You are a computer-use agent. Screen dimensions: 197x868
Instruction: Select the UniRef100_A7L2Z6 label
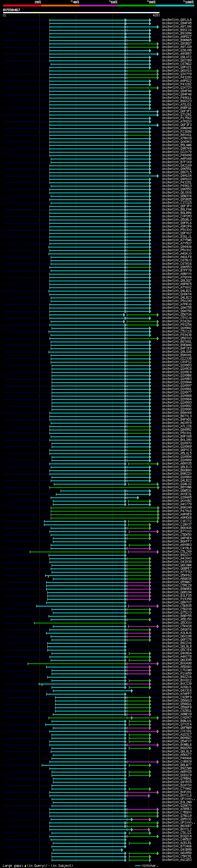coord(177,426)
